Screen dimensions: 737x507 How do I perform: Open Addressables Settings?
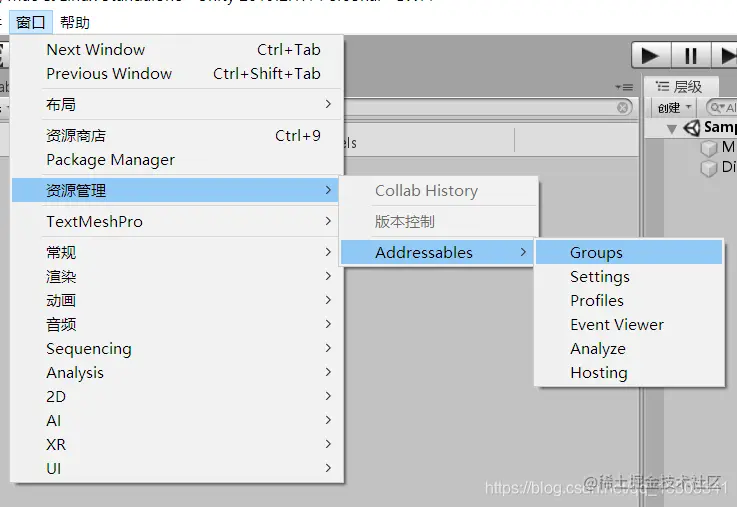pyautogui.click(x=629, y=276)
